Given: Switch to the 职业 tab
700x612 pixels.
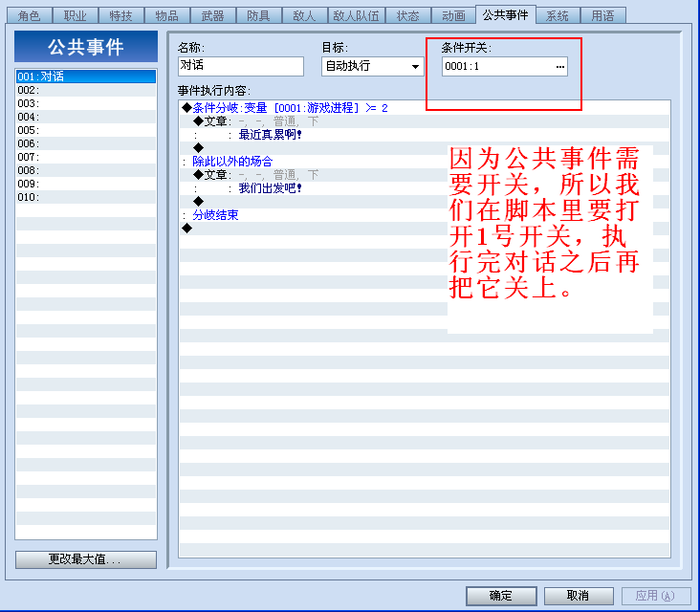Looking at the screenshot, I should click(x=75, y=15).
